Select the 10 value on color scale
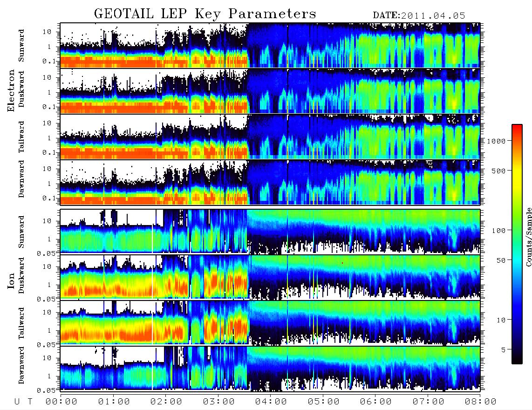The height and width of the screenshot is (410, 532). pyautogui.click(x=501, y=320)
